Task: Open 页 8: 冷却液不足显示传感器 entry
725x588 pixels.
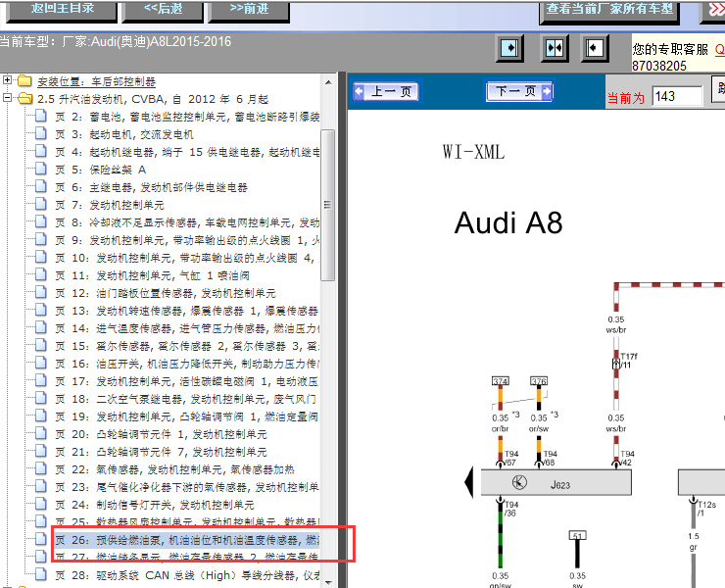Action: click(x=187, y=222)
